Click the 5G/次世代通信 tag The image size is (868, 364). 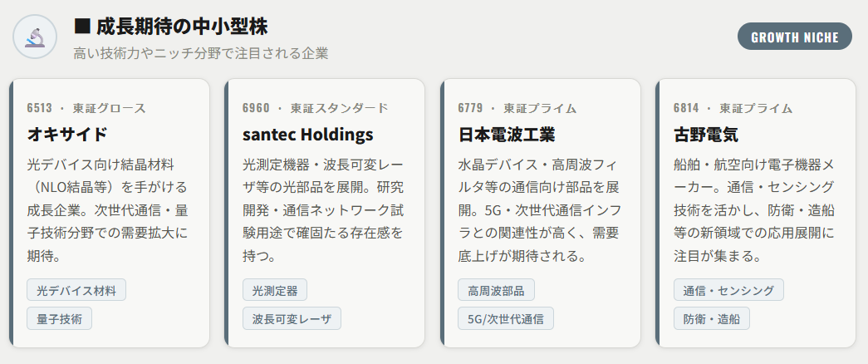506,318
